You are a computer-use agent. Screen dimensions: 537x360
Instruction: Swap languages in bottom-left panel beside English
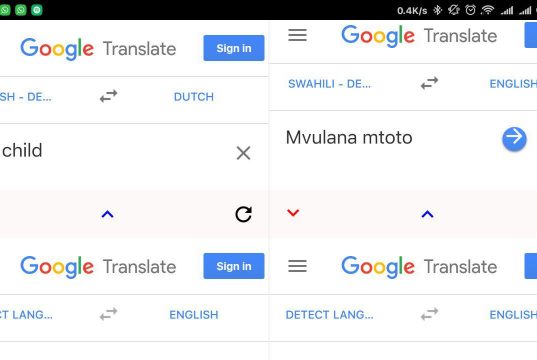click(109, 314)
